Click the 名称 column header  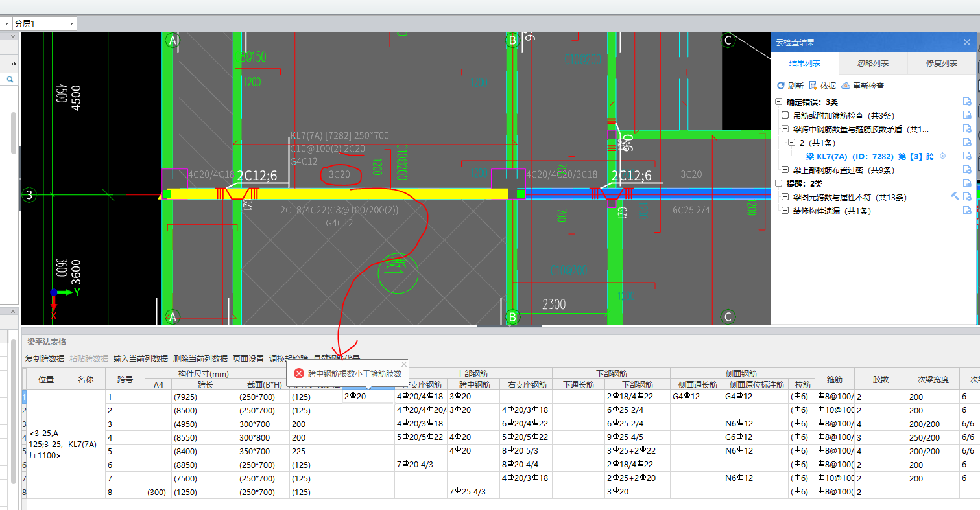86,379
